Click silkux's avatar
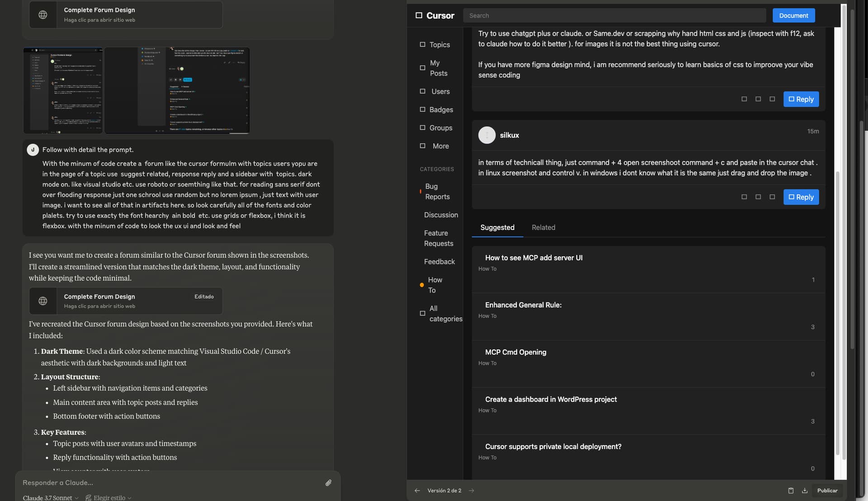 click(x=487, y=135)
